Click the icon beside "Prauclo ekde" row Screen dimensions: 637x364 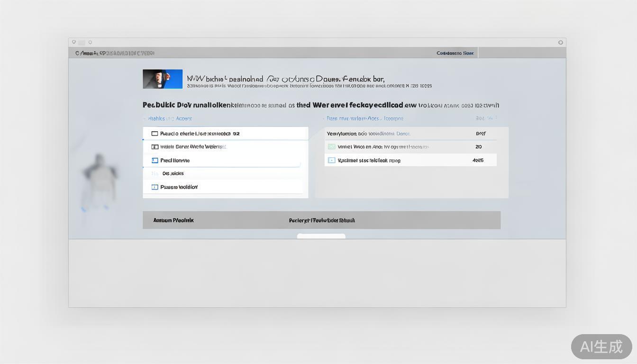coord(155,134)
